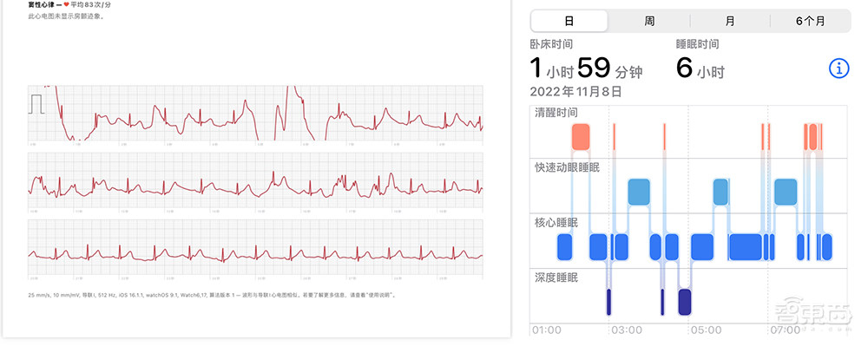Click the 深度睡眠 row label

(556, 277)
